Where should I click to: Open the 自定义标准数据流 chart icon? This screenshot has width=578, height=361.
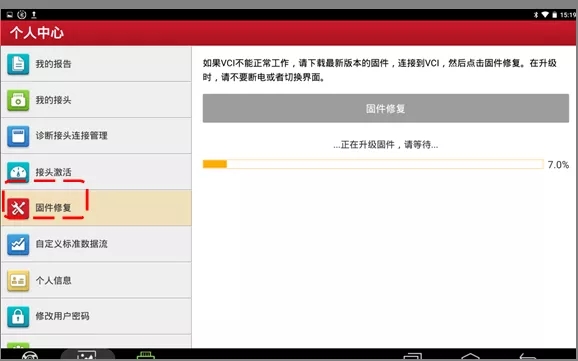[18, 244]
